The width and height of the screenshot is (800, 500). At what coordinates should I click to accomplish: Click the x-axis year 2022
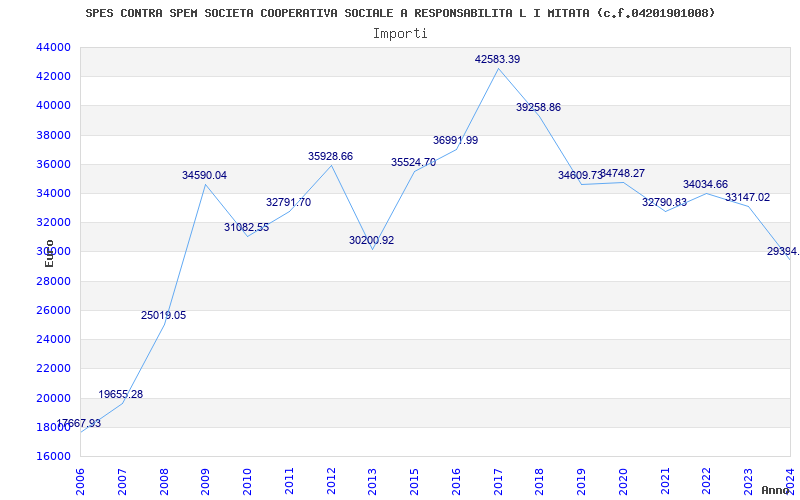pos(707,482)
